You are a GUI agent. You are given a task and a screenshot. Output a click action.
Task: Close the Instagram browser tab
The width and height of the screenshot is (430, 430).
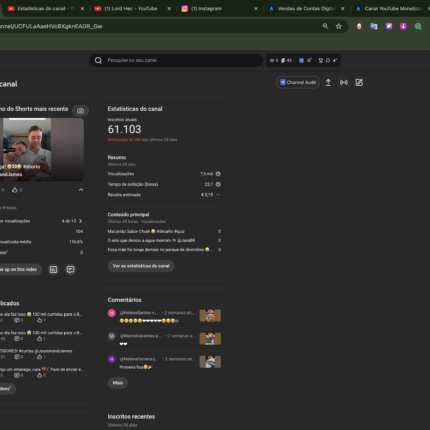coord(256,9)
